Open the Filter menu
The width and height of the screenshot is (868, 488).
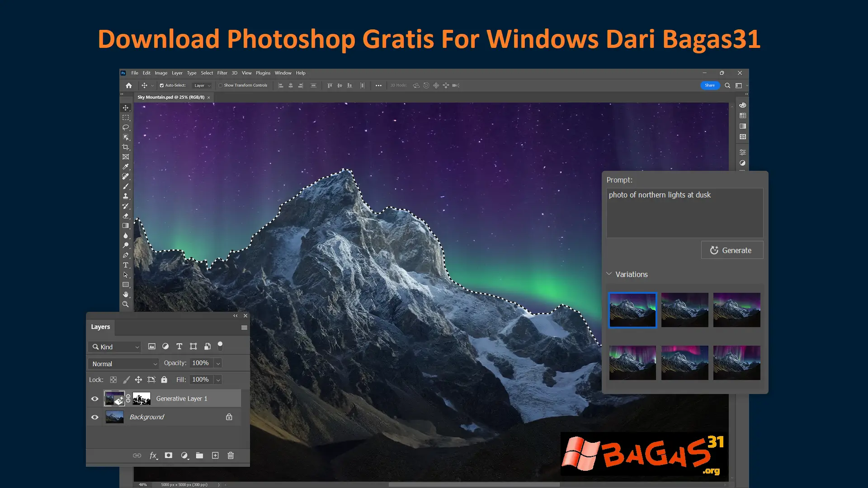(222, 73)
